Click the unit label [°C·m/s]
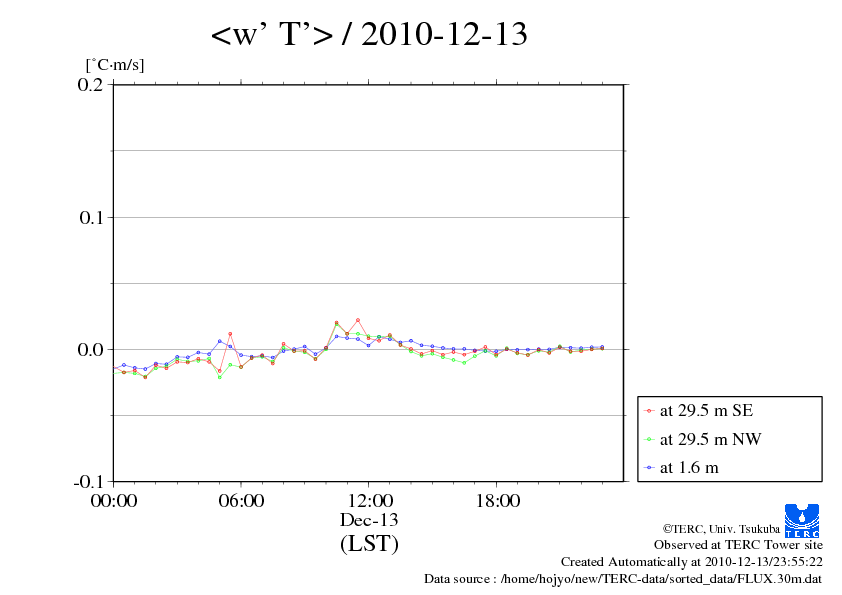 click(x=115, y=65)
